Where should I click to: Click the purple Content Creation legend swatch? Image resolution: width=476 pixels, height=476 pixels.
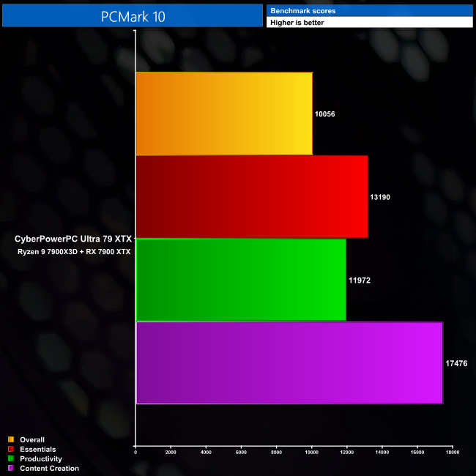pos(11,468)
